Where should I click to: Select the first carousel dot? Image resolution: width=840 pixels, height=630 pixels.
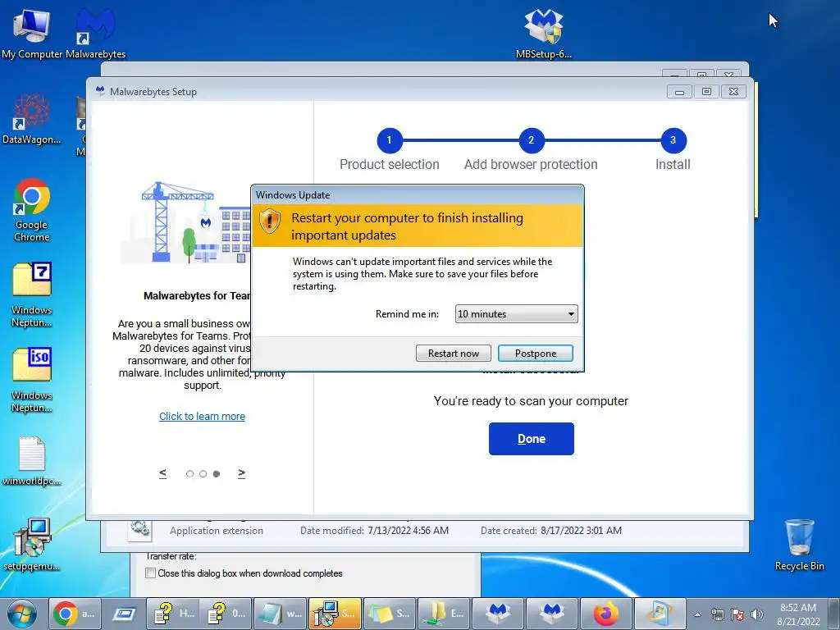(x=189, y=473)
